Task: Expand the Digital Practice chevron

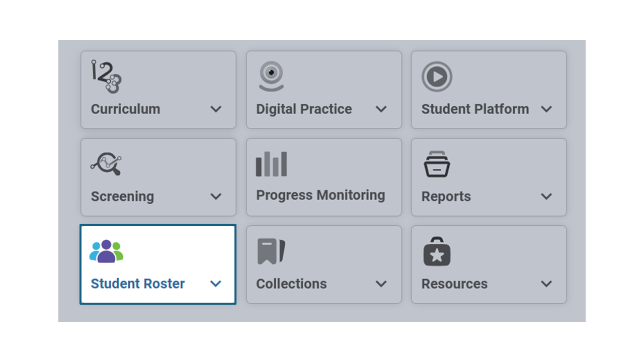Action: click(x=381, y=109)
